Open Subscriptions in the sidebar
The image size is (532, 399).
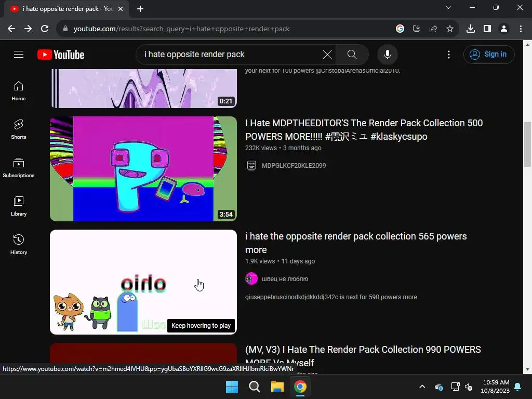(x=19, y=168)
